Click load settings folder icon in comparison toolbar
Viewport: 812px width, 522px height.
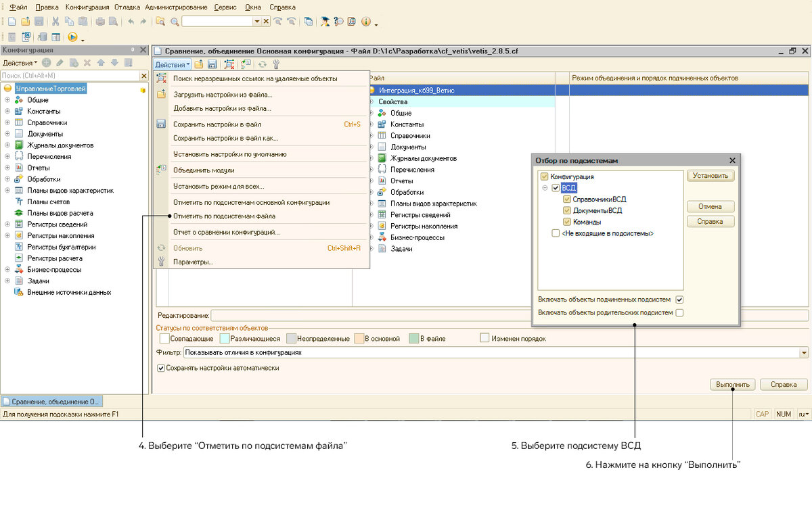tap(199, 64)
